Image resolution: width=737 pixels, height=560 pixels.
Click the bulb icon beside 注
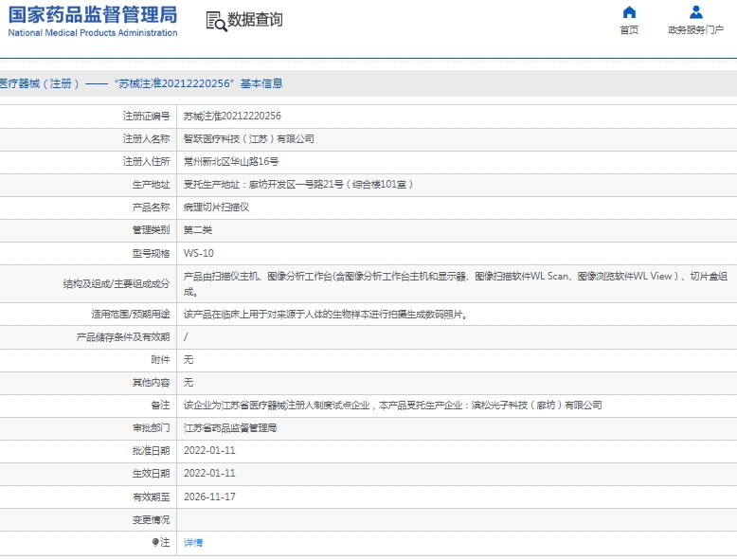pos(155,542)
